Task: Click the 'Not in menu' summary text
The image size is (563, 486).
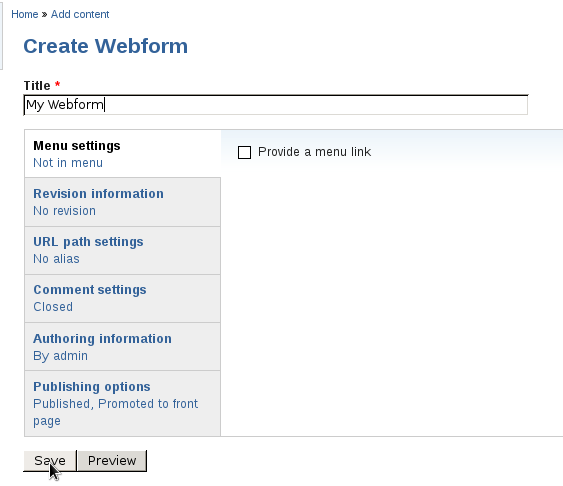Action: coord(68,163)
